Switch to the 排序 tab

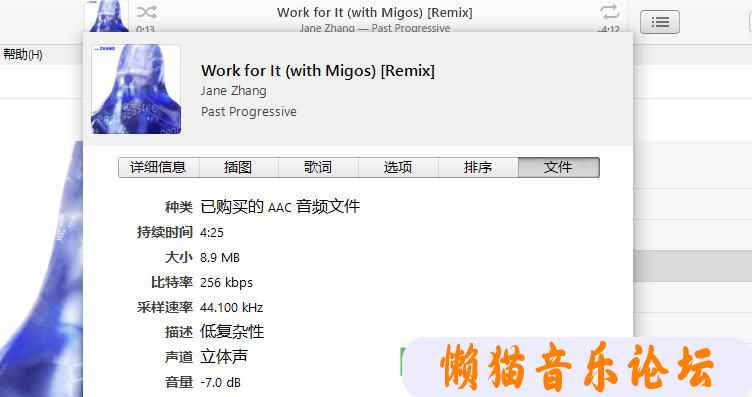coord(478,167)
